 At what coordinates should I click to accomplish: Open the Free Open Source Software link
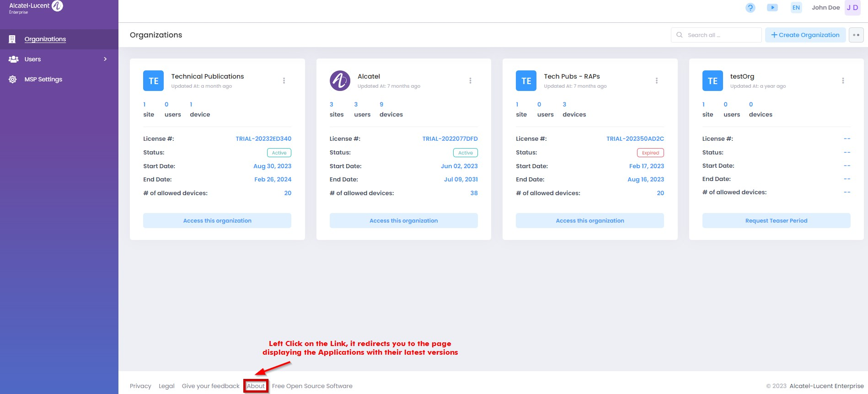312,386
